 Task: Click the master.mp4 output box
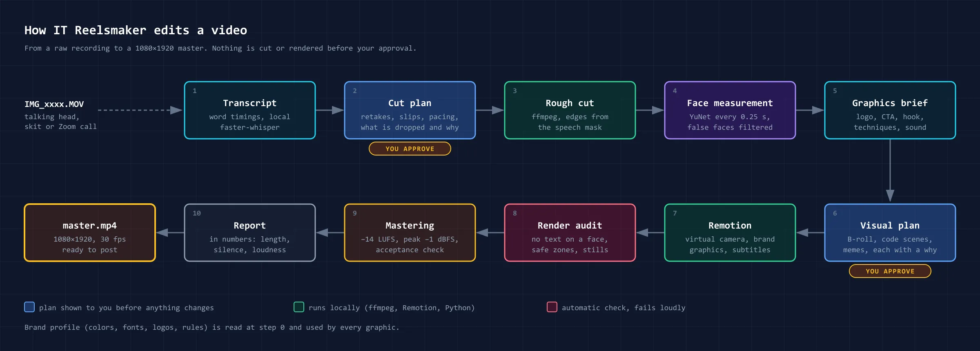pyautogui.click(x=90, y=233)
